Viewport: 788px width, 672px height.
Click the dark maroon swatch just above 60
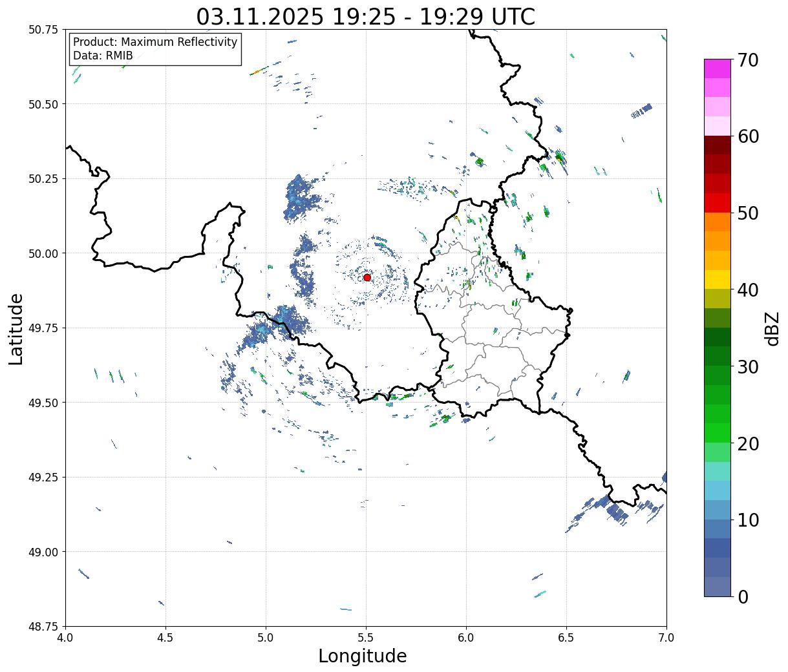(718, 145)
